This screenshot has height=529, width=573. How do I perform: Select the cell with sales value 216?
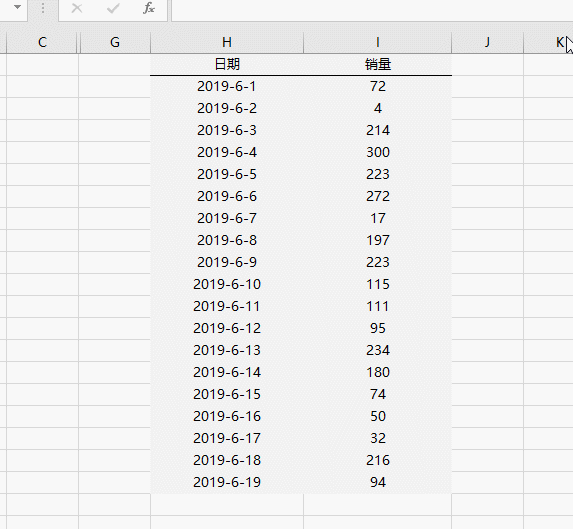377,460
